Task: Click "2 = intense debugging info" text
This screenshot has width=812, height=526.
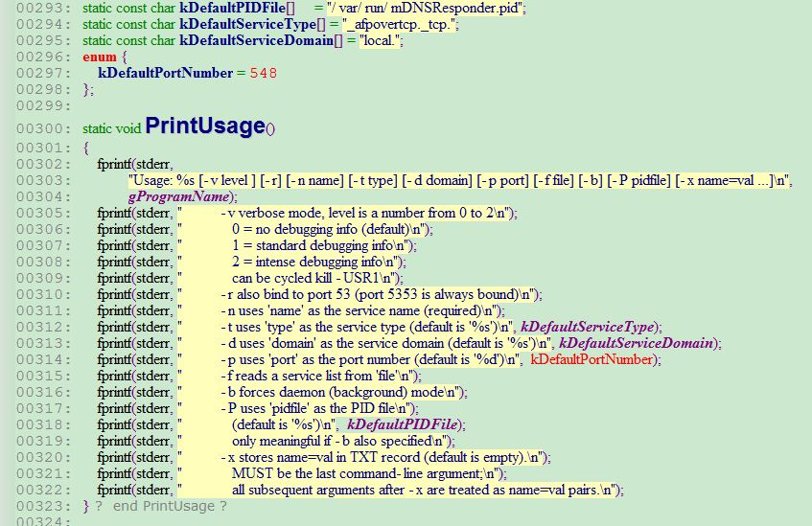Action: point(313,262)
